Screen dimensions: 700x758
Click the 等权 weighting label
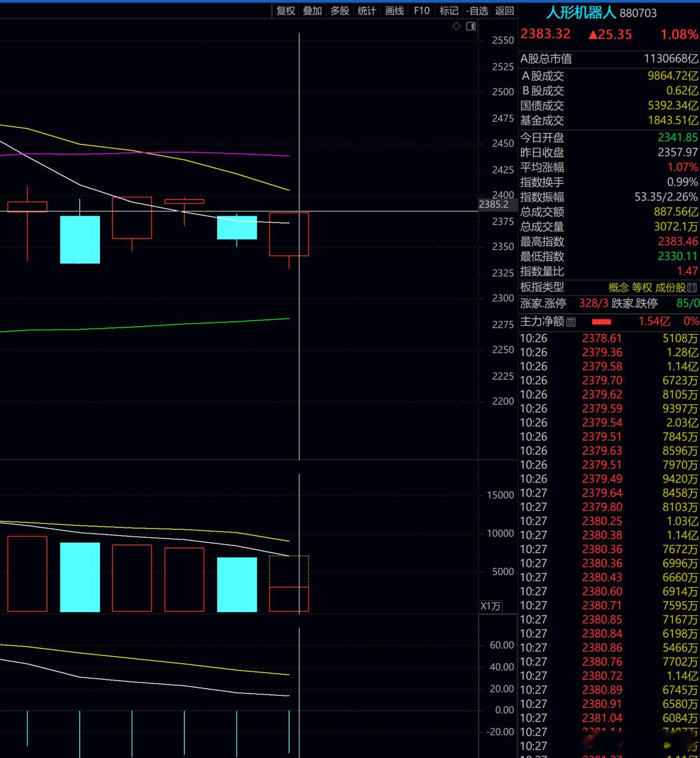pos(642,288)
